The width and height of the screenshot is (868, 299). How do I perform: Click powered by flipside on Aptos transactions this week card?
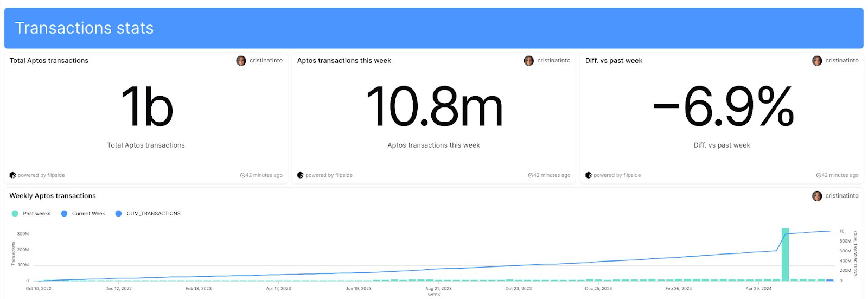point(329,175)
